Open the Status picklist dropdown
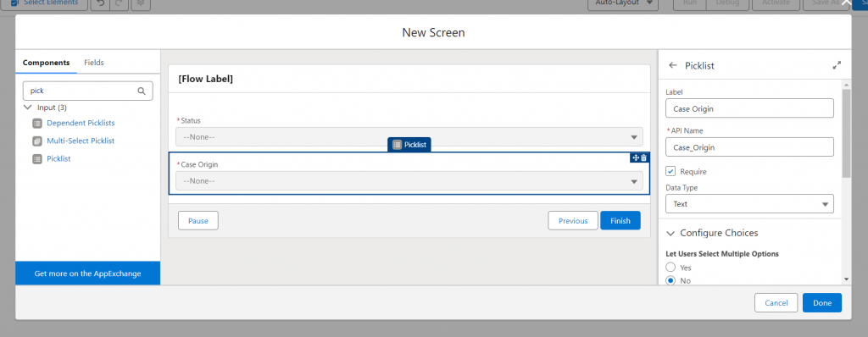This screenshot has width=868, height=337. pyautogui.click(x=409, y=136)
